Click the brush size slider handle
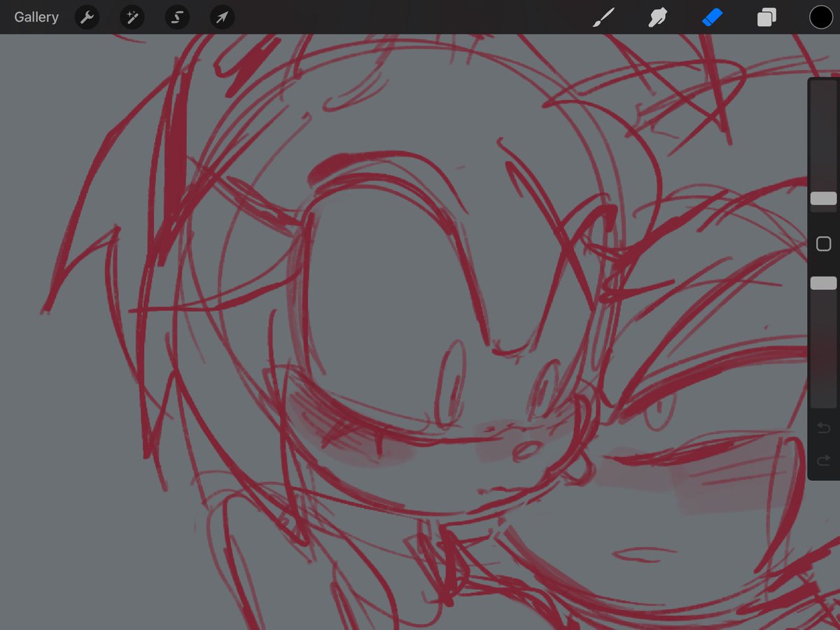 coord(823,199)
